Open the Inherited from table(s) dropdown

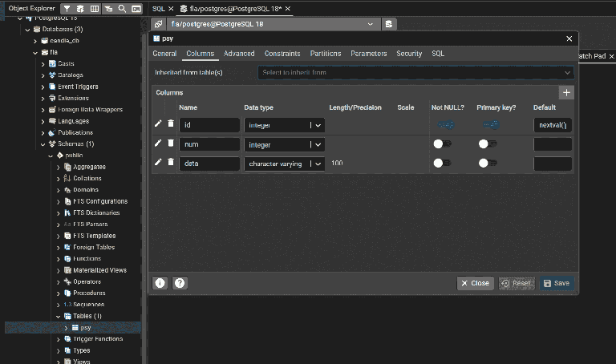click(415, 73)
